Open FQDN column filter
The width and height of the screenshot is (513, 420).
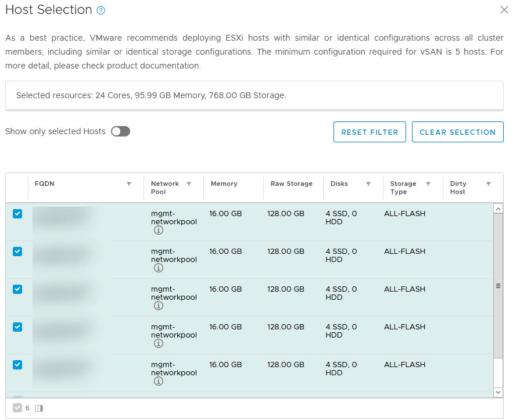(129, 184)
